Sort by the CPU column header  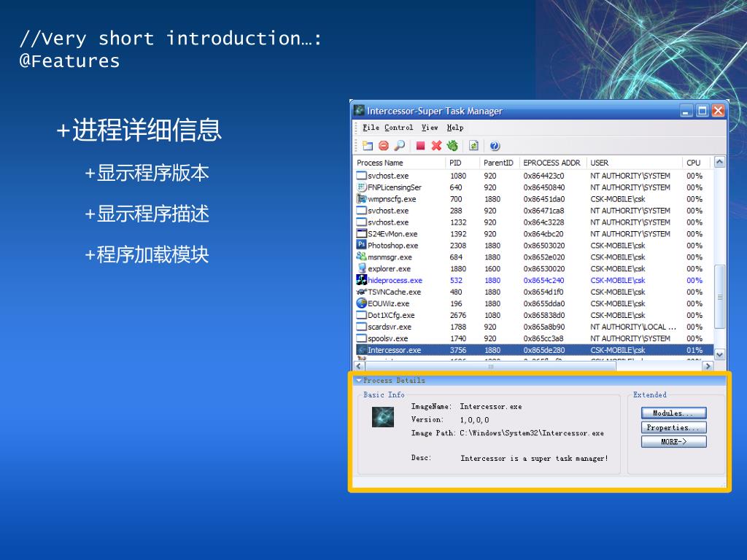click(x=696, y=163)
